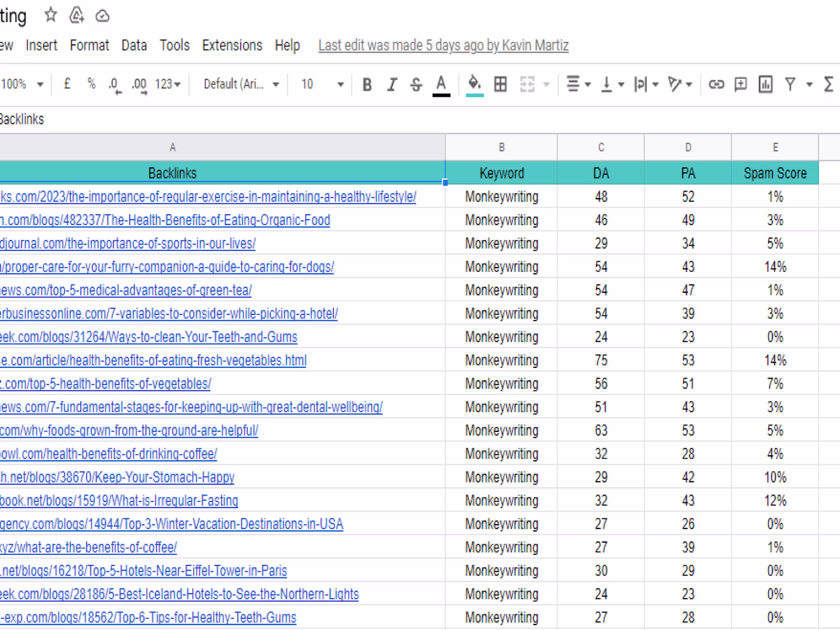
Task: Select the PA header cell
Action: point(688,173)
